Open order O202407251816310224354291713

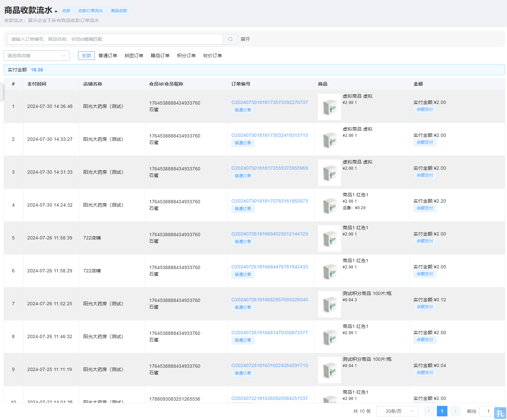click(x=270, y=365)
